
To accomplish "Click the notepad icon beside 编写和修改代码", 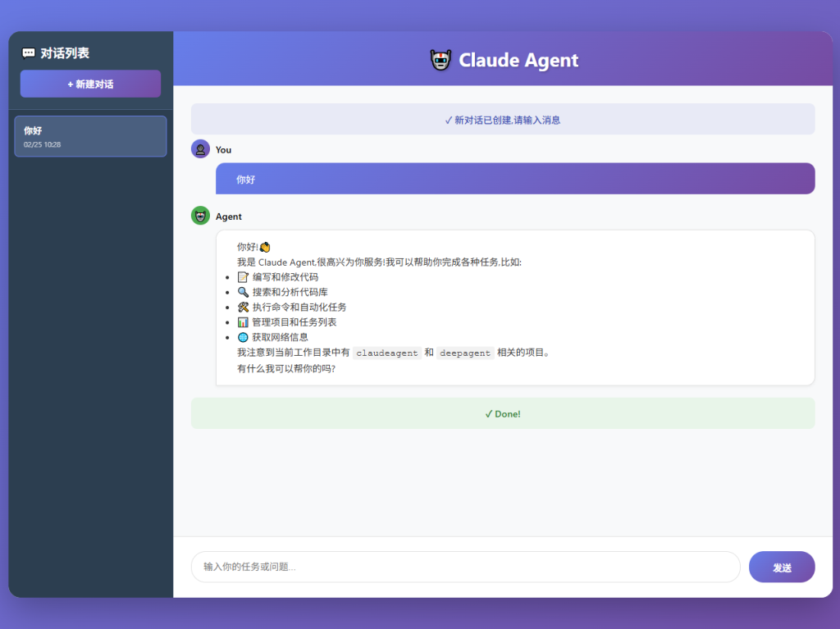I will point(243,277).
